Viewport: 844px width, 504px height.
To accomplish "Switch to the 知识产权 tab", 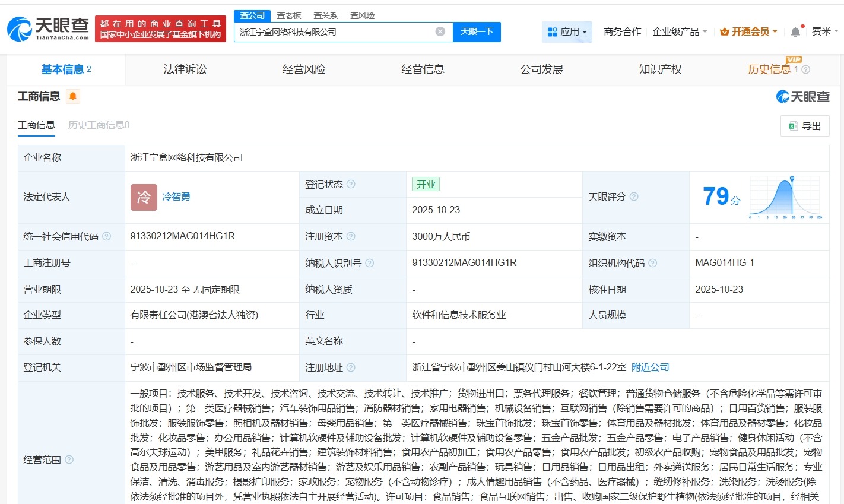I will click(x=659, y=69).
